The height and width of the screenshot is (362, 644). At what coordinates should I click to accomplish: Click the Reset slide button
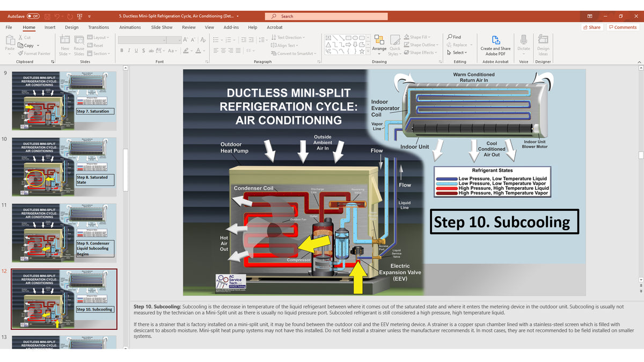[x=96, y=46]
